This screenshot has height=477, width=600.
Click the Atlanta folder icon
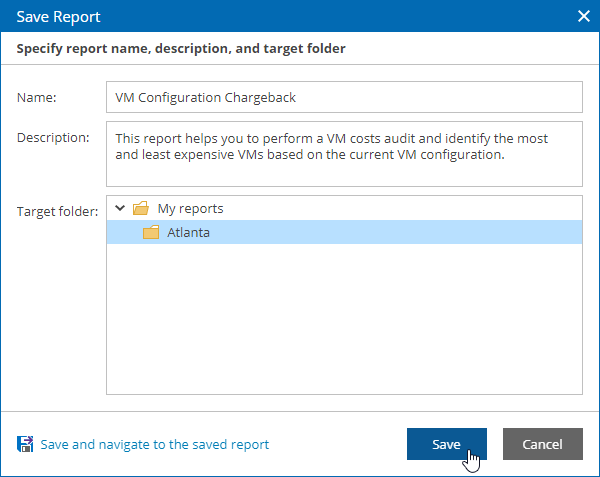click(x=151, y=232)
